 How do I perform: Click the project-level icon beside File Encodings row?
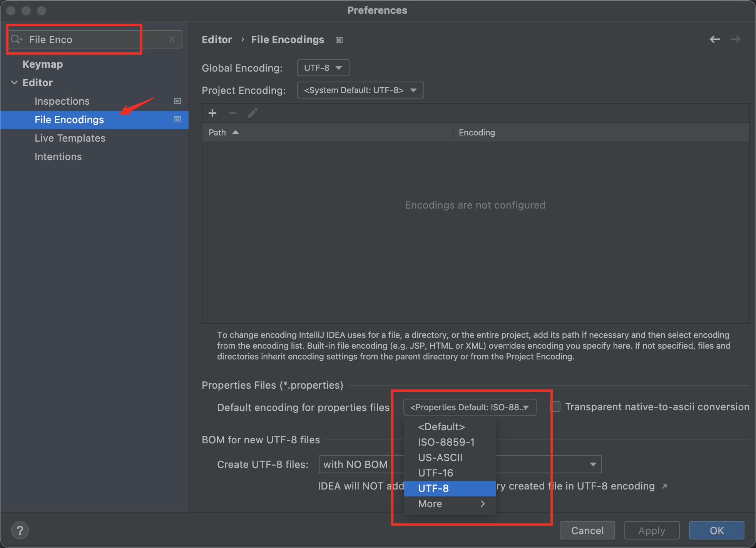(177, 119)
